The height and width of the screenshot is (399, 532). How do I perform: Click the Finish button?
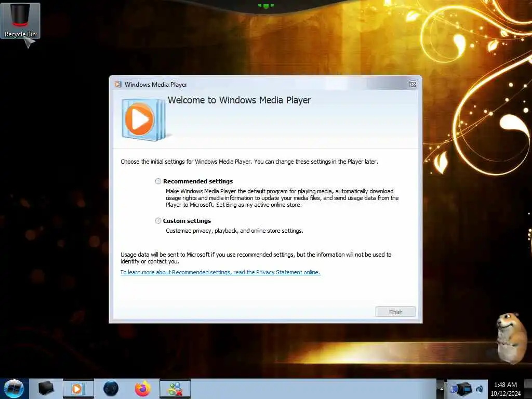click(395, 312)
